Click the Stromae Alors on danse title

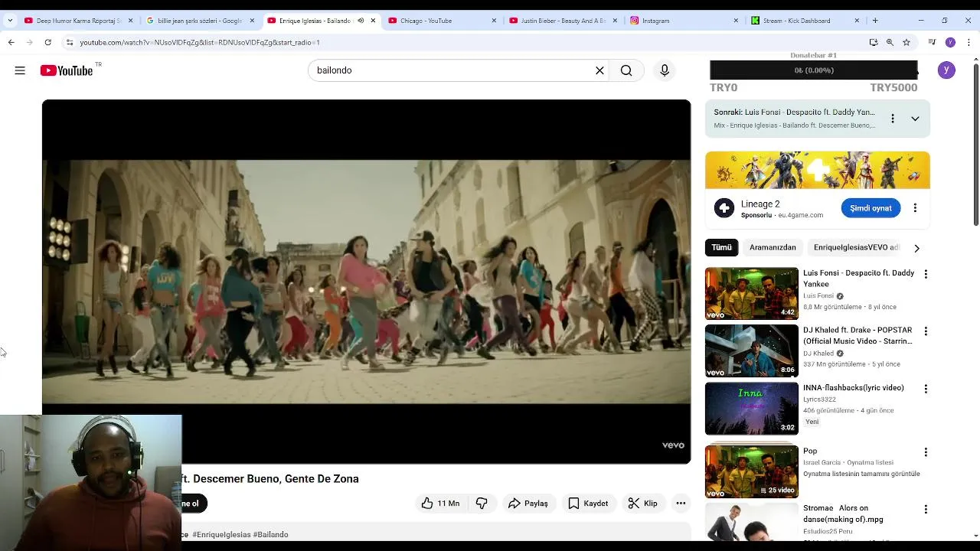coord(843,514)
